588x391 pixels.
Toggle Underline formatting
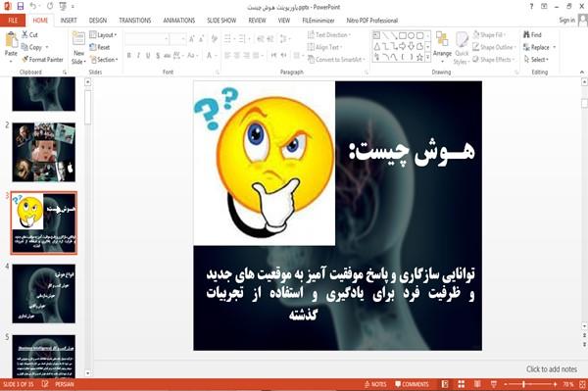click(148, 56)
